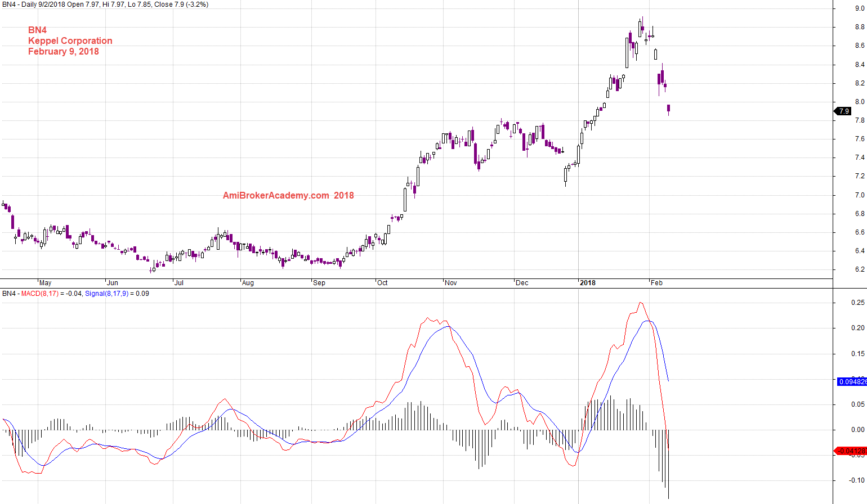Click the 'May' time axis label
The width and height of the screenshot is (867, 504).
click(45, 283)
